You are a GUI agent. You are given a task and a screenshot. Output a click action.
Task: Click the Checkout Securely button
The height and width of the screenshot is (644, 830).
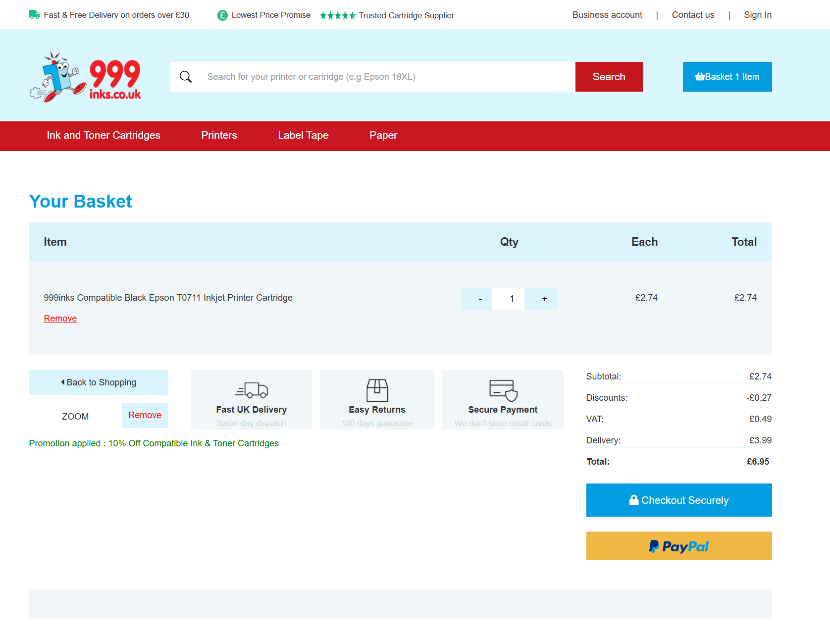[x=679, y=500]
